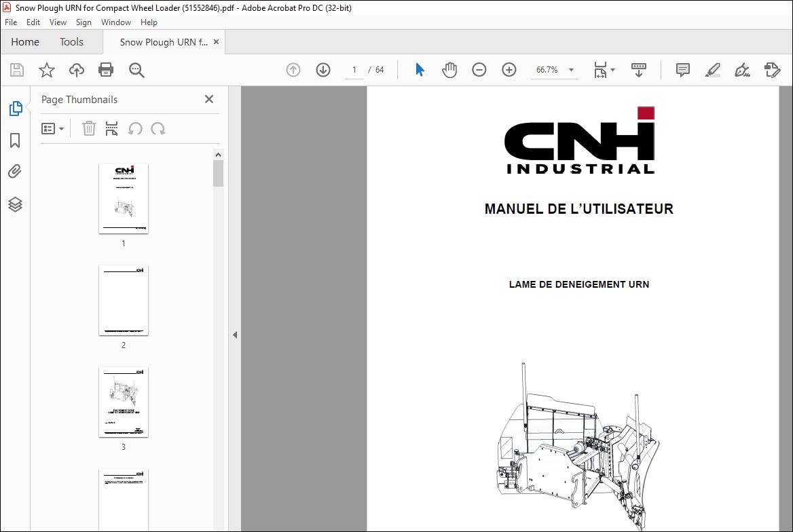Zoom out with the minus icon

(479, 70)
